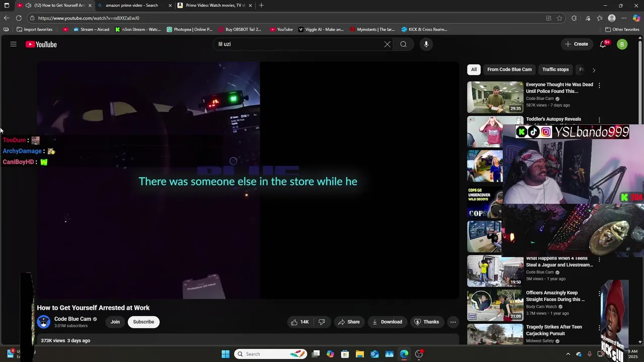The width and height of the screenshot is (644, 362).
Task: Open the 'Viggle AI - Make an...' bookmark
Action: 321,29
